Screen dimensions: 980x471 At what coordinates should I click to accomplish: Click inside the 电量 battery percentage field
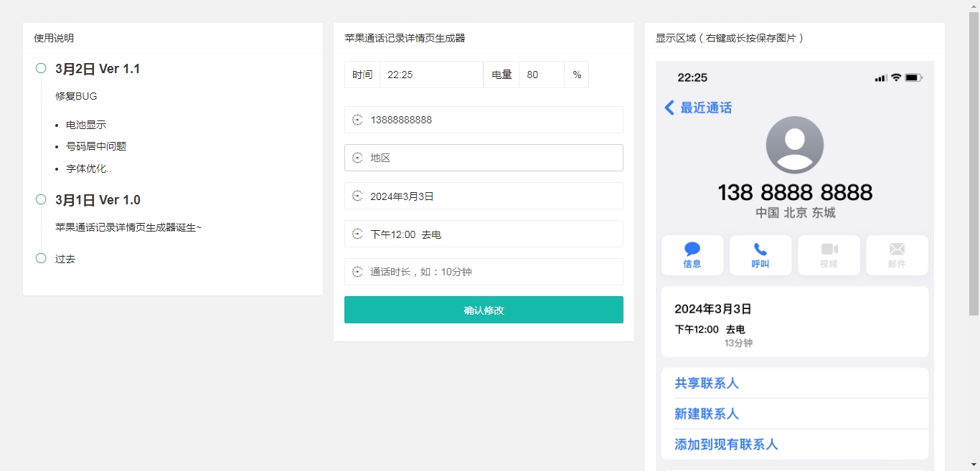coord(541,75)
